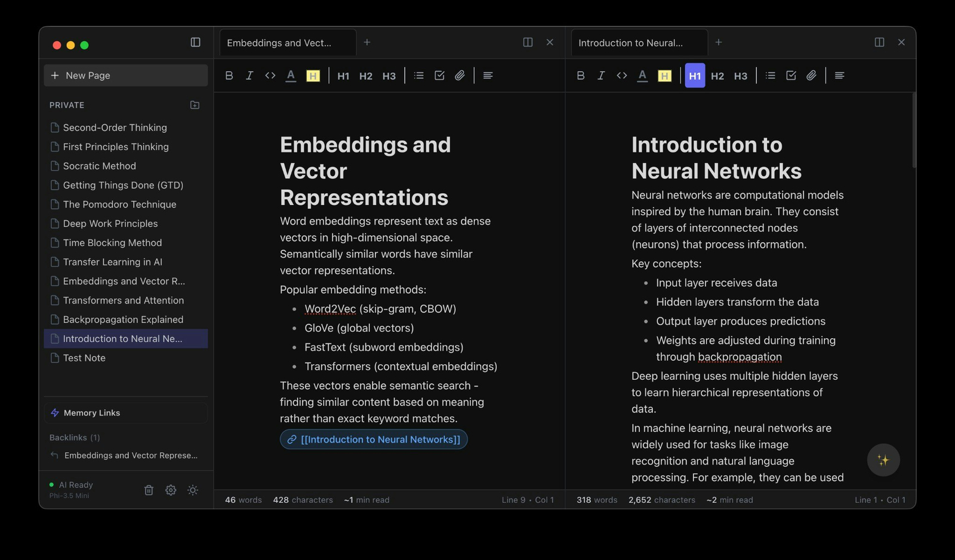
Task: Toggle light/dark theme sun icon
Action: pos(193,490)
